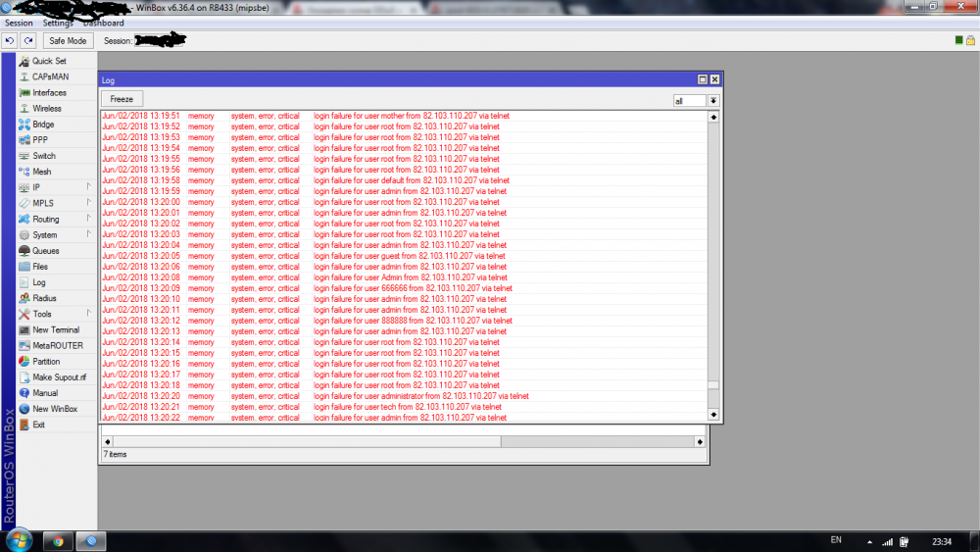Image resolution: width=980 pixels, height=552 pixels.
Task: Launch New Terminal from the sidebar
Action: click(x=55, y=330)
